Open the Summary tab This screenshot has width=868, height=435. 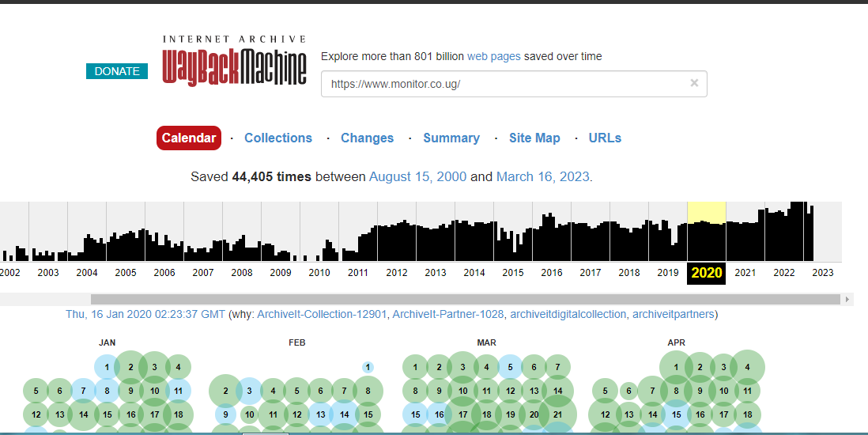click(x=451, y=138)
